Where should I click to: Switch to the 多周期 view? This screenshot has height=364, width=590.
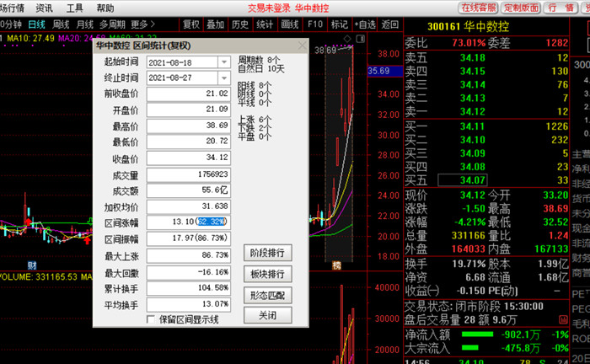pyautogui.click(x=112, y=24)
